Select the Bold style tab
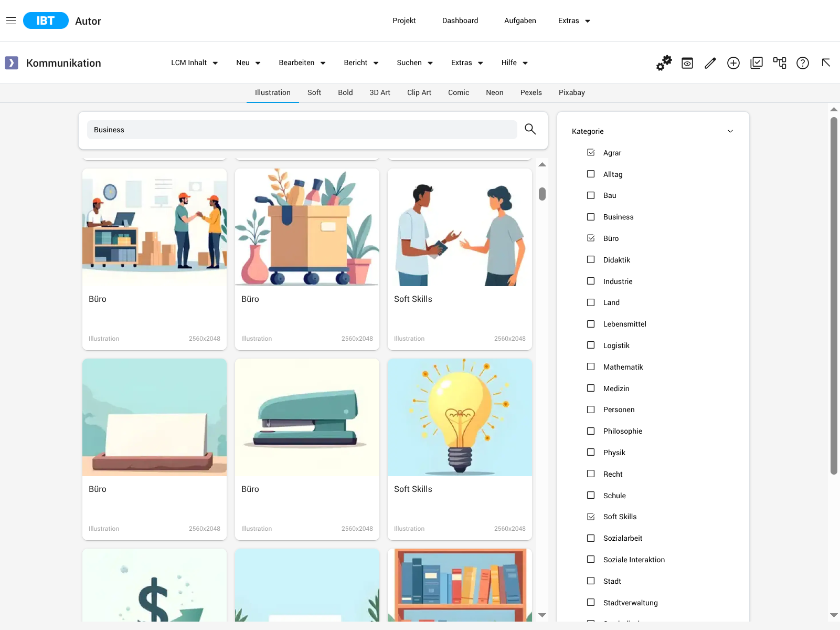Viewport: 840px width, 630px height. point(345,93)
